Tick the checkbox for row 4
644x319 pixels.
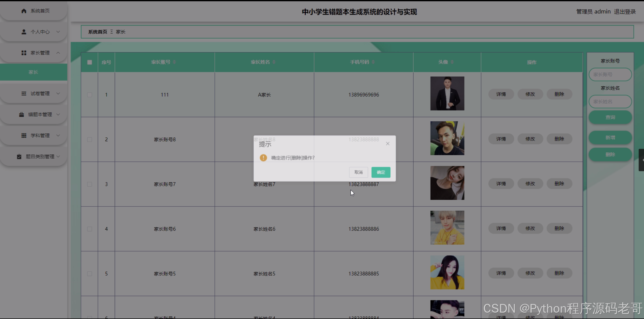90,229
